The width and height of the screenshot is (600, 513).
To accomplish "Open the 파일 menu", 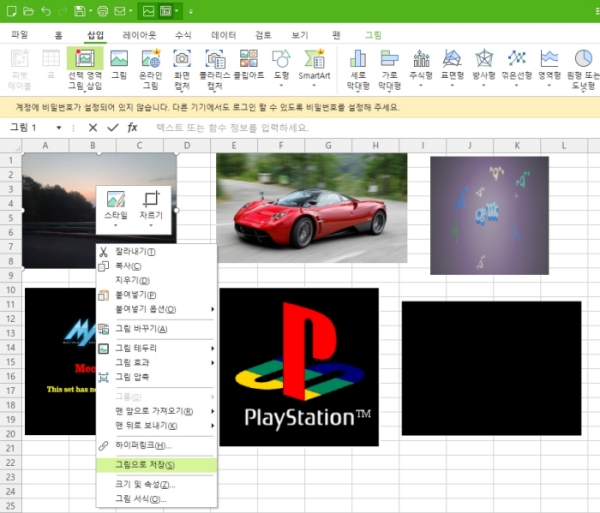I will coord(20,35).
